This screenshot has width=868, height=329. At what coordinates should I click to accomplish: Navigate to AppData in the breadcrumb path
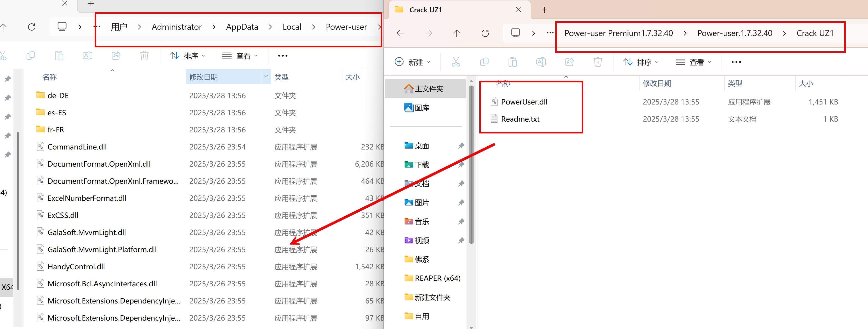point(242,27)
